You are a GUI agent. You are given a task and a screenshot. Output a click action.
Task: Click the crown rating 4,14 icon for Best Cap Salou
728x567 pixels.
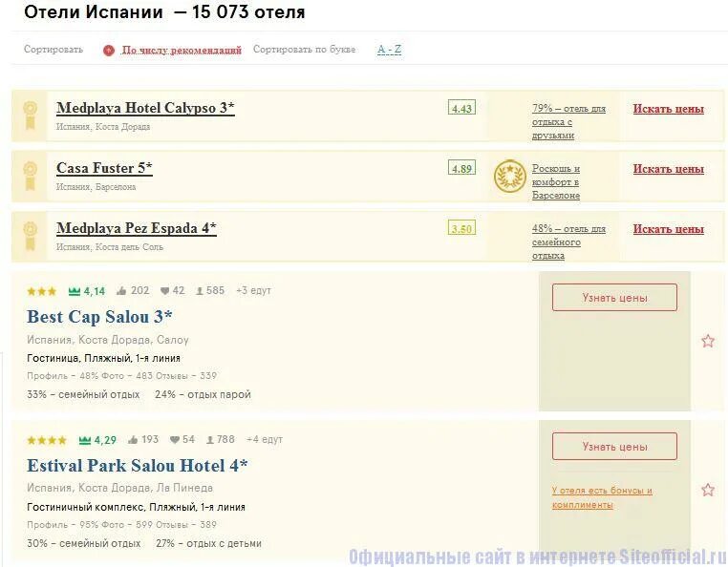75,291
